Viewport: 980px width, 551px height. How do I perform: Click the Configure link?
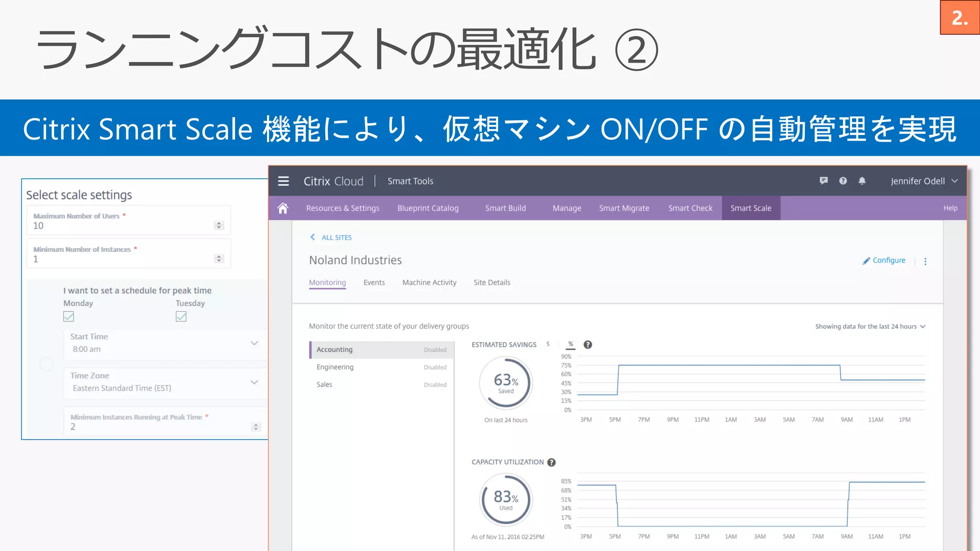pyautogui.click(x=884, y=260)
